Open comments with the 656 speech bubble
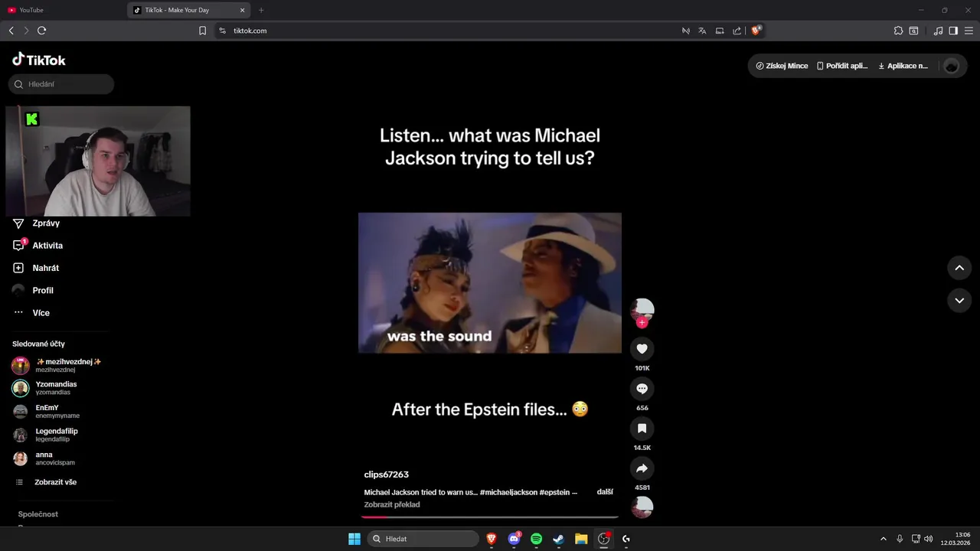Image resolution: width=980 pixels, height=551 pixels. pyautogui.click(x=642, y=389)
